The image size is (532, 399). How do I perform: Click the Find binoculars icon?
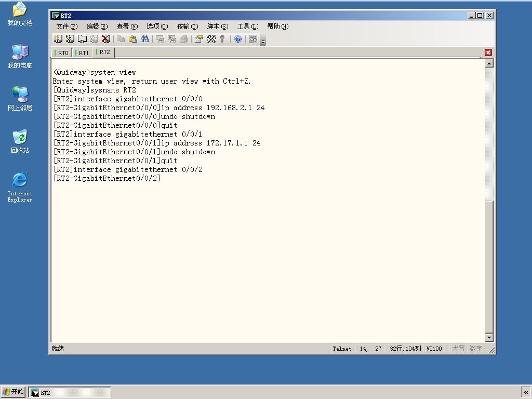tap(144, 39)
